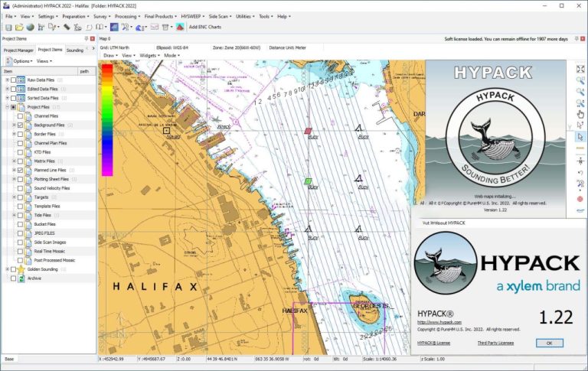
Task: Click the tab scroll right arrow
Action: point(93,48)
